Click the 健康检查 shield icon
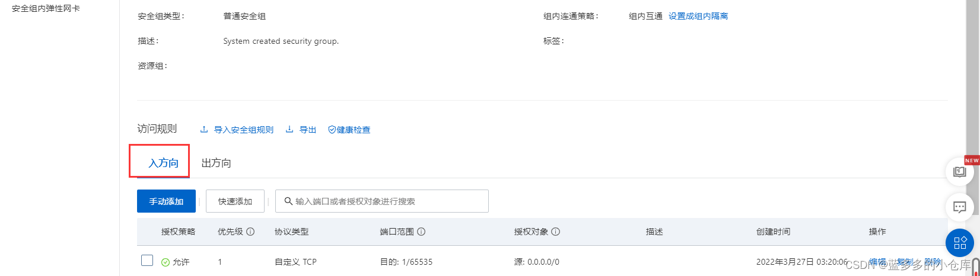980x276 pixels. point(332,130)
